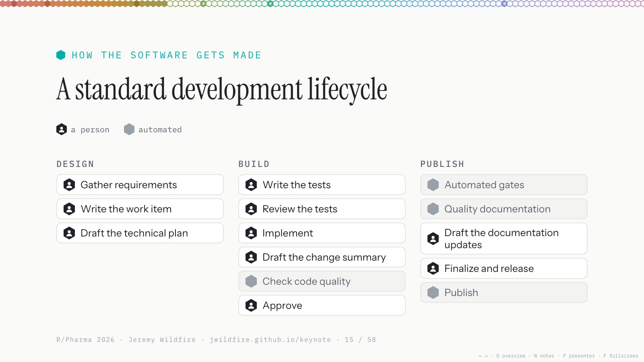This screenshot has height=362, width=644.
Task: Click the gray hexagon beside Publish
Action: [433, 293]
